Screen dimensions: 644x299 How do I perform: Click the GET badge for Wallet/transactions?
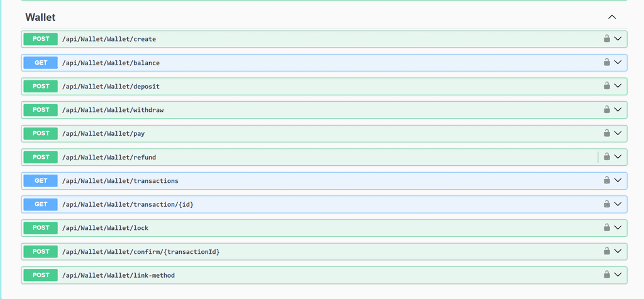pos(41,180)
